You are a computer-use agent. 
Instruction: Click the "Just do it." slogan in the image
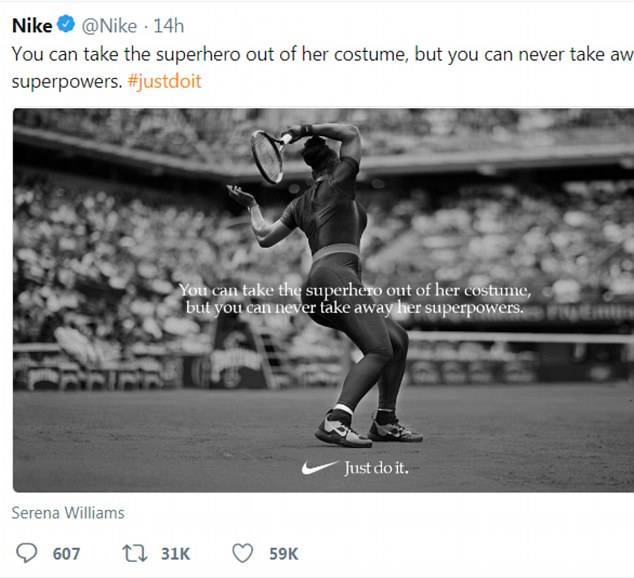(376, 467)
